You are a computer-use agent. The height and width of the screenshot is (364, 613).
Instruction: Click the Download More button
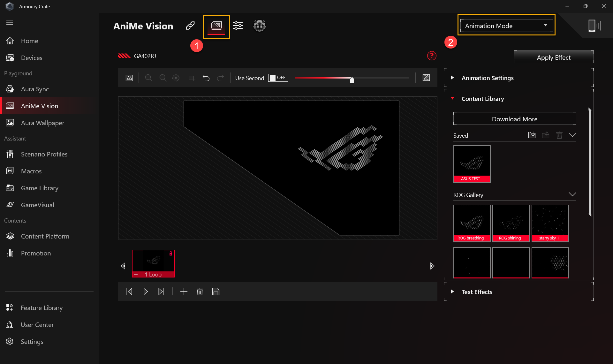(x=515, y=119)
